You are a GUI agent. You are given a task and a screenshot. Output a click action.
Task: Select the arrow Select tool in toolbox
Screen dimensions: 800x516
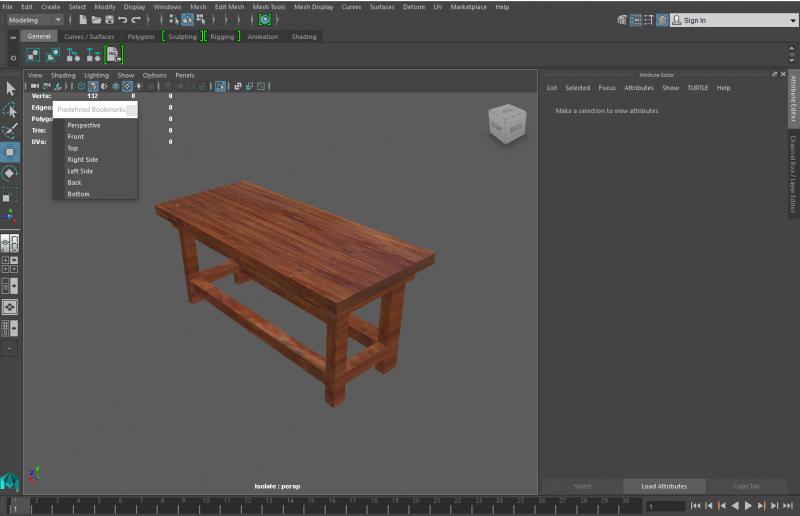pos(10,88)
